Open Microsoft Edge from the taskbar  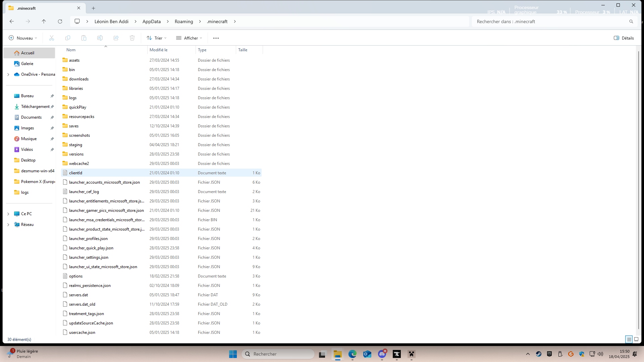[x=353, y=354]
